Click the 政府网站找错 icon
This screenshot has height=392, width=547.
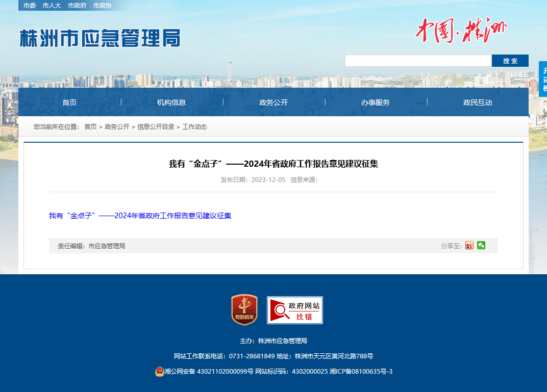pyautogui.click(x=295, y=310)
